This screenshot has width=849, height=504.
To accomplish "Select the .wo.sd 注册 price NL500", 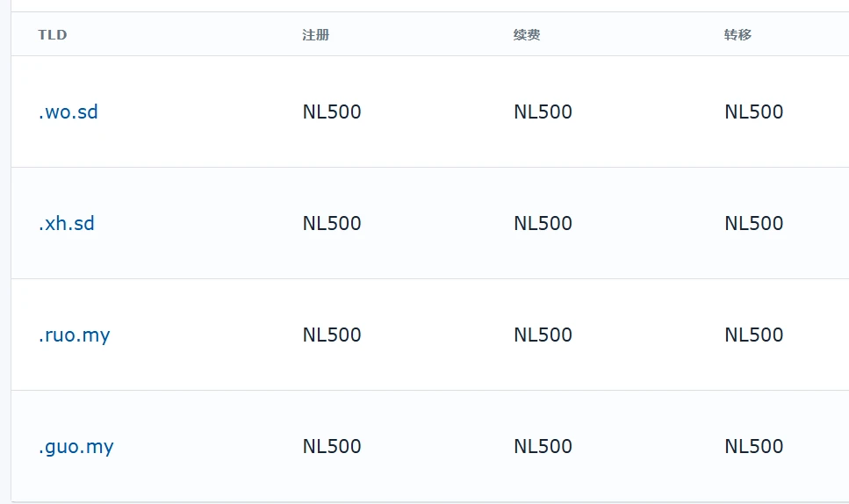I will click(x=332, y=112).
